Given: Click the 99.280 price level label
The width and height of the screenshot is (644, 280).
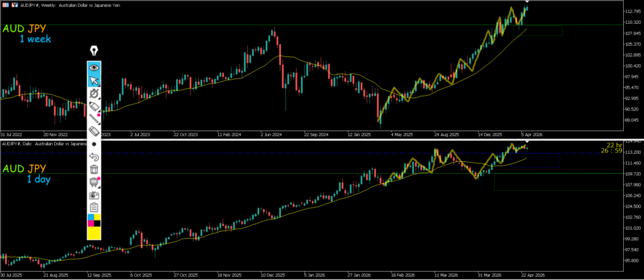Looking at the screenshot, I should [x=633, y=239].
